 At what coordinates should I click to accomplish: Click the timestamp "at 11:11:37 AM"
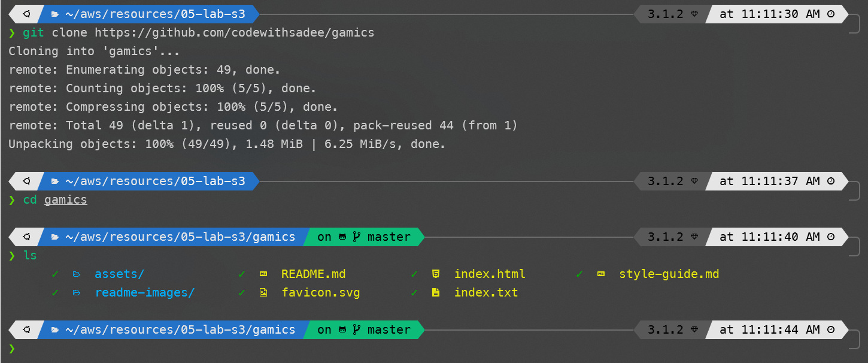click(770, 181)
